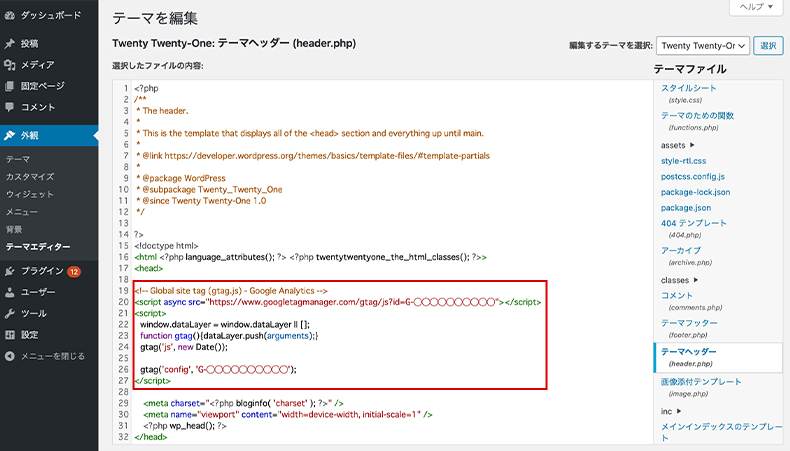This screenshot has width=790, height=451.
Task: Click line 9 @package WordPress comment
Action: [x=181, y=178]
